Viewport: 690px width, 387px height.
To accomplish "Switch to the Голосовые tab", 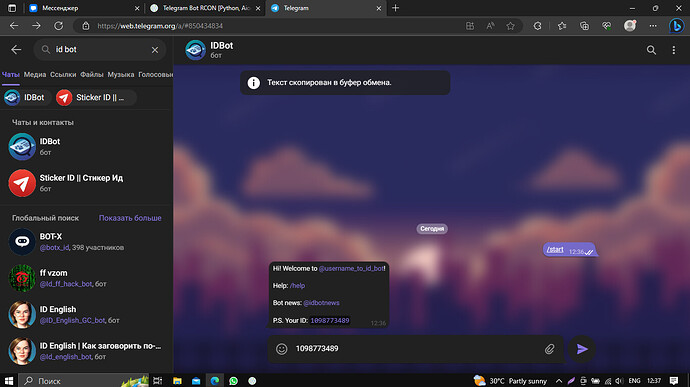I will pos(155,75).
